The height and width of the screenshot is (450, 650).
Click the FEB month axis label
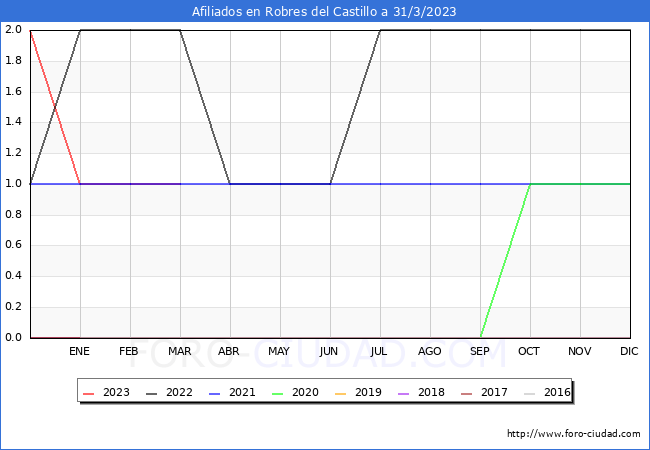(x=129, y=351)
